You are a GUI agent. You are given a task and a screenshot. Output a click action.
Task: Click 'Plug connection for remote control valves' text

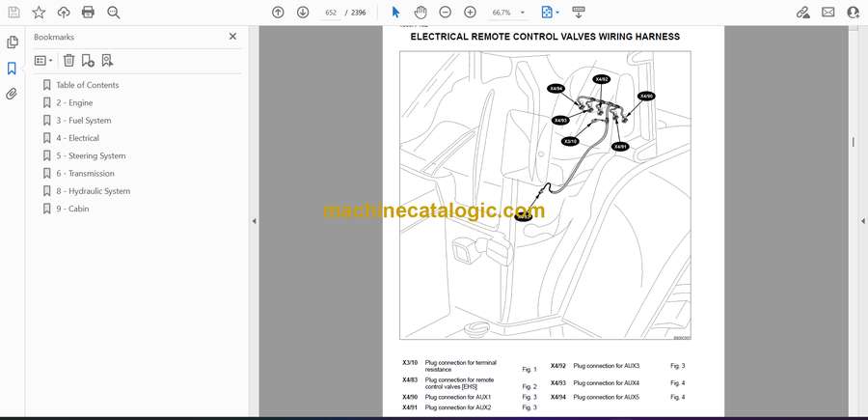(x=459, y=383)
